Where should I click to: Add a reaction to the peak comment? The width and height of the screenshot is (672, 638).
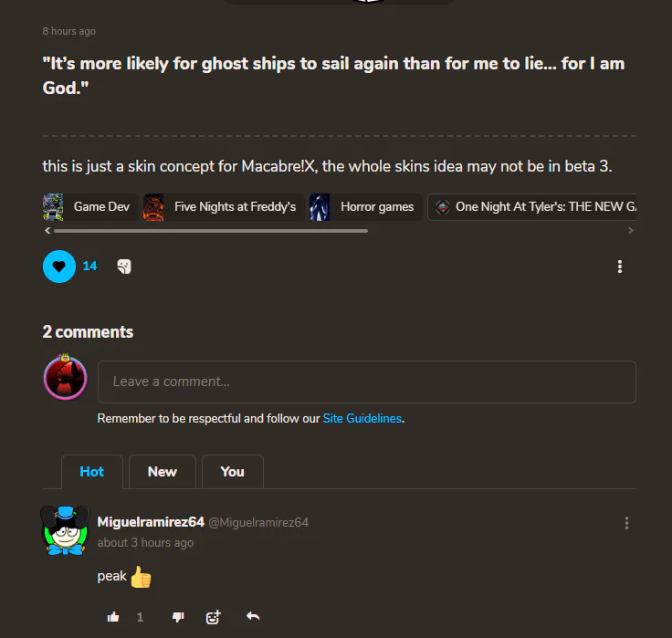point(213,617)
